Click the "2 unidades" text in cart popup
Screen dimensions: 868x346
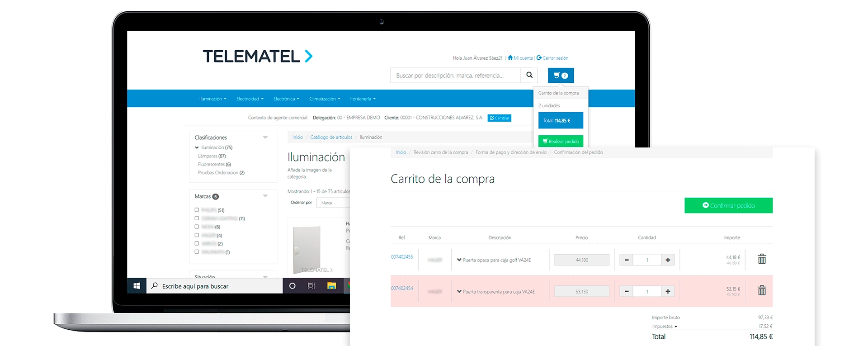tap(549, 105)
